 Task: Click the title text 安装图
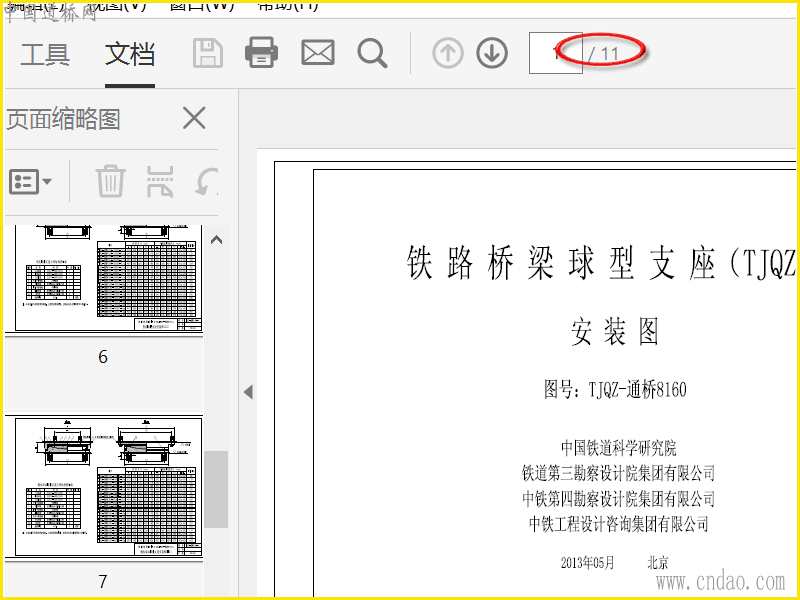click(615, 332)
